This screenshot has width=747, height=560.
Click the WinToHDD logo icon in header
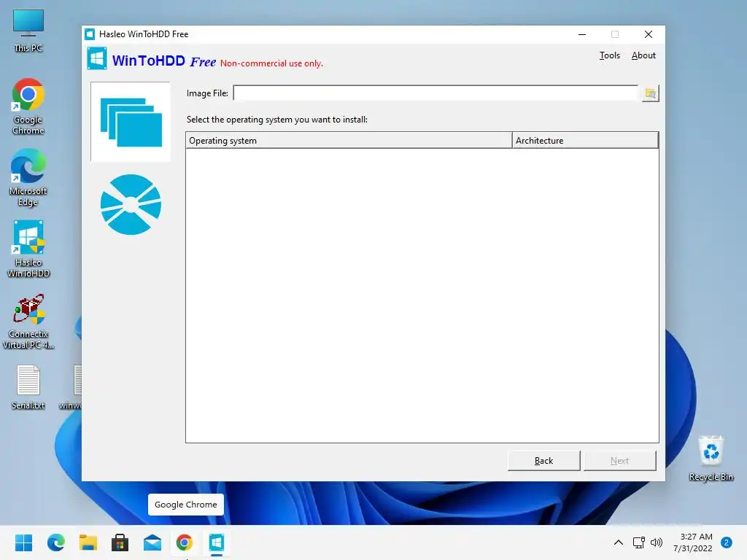97,58
